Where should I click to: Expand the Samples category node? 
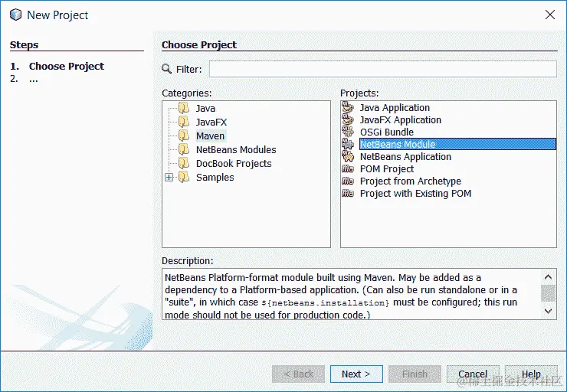tap(169, 178)
